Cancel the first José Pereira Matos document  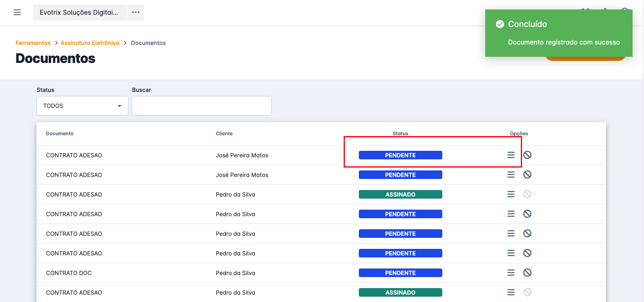click(x=527, y=155)
